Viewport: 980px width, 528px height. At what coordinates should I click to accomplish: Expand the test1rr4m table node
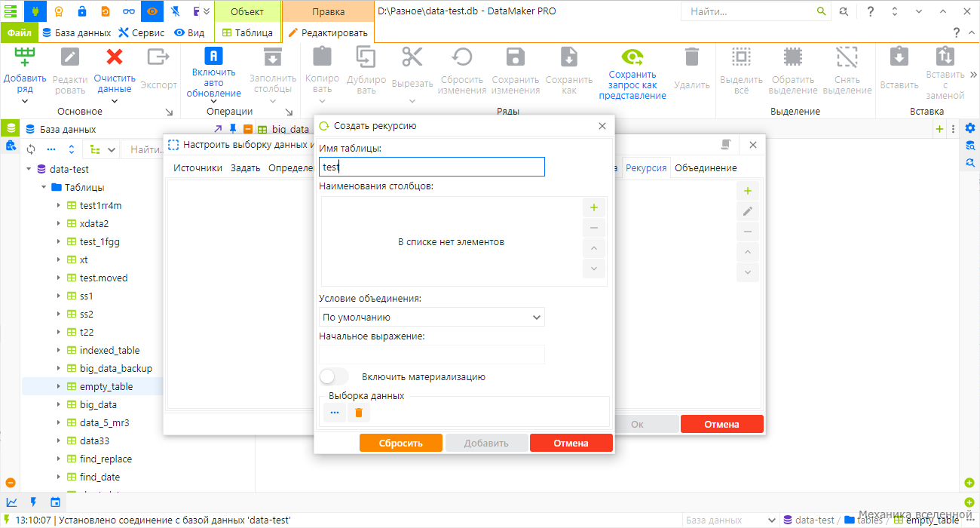pyautogui.click(x=58, y=205)
